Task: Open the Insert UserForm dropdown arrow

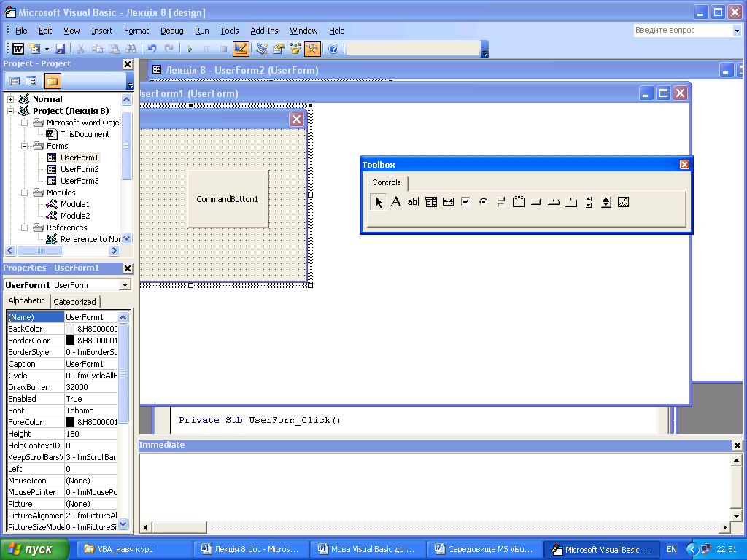Action: (x=47, y=49)
